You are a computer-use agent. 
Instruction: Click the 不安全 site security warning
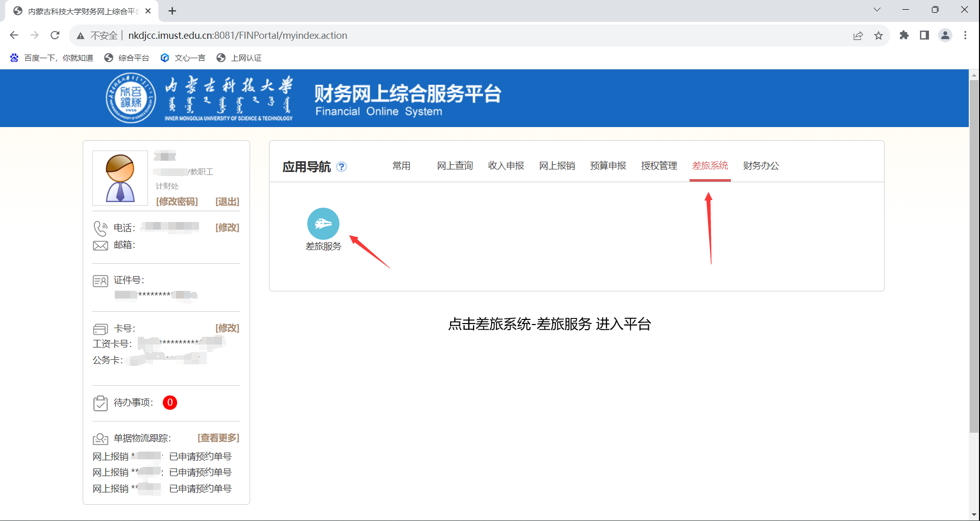coord(97,35)
